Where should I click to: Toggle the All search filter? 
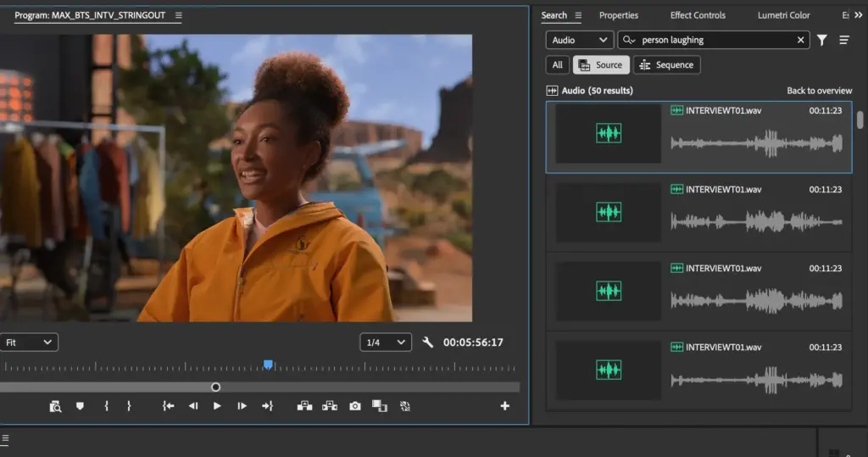(557, 64)
